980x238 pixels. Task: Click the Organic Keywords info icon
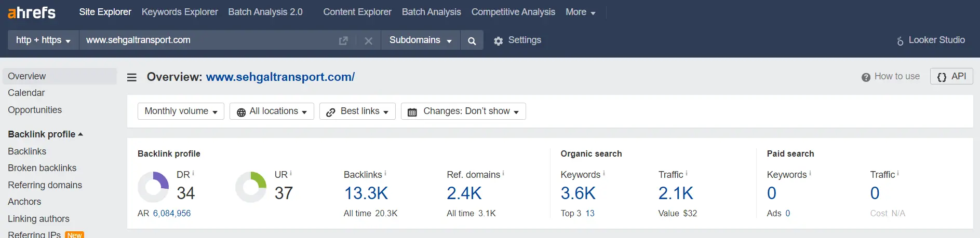[604, 173]
